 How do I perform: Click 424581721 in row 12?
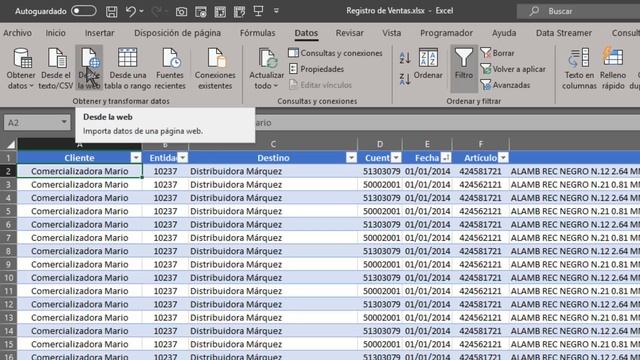point(480,304)
